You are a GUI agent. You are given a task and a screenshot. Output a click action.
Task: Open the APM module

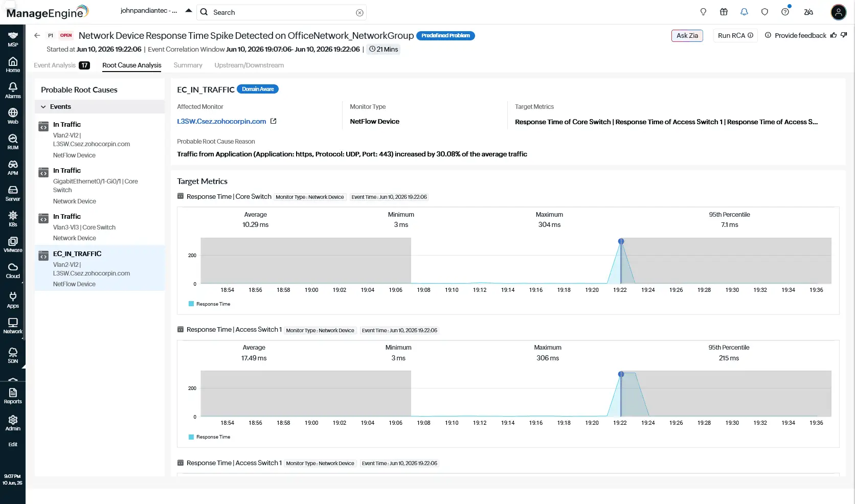[13, 167]
